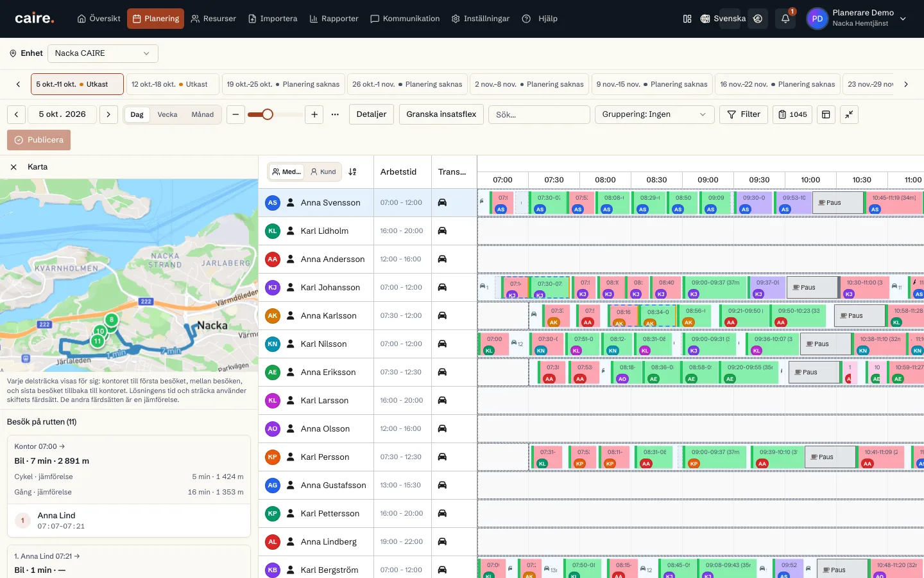This screenshot has width=924, height=578.
Task: Click the layout panels icon in header
Action: (x=687, y=19)
